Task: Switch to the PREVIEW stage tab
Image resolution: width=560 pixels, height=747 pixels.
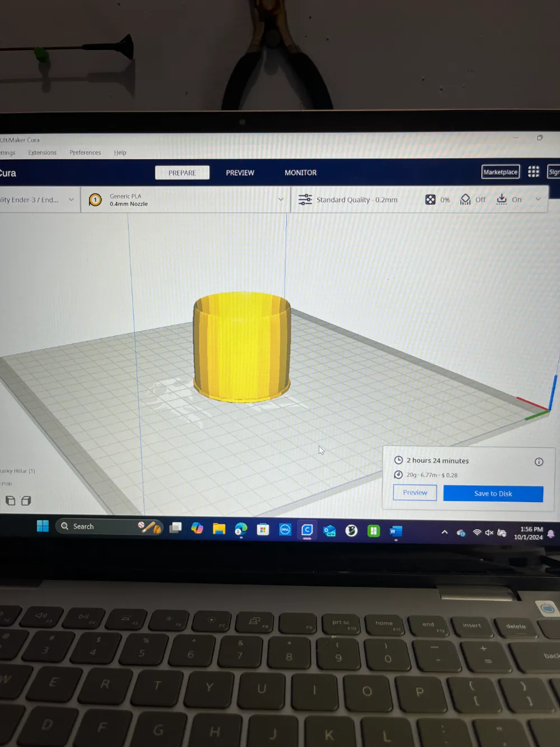Action: [x=240, y=173]
